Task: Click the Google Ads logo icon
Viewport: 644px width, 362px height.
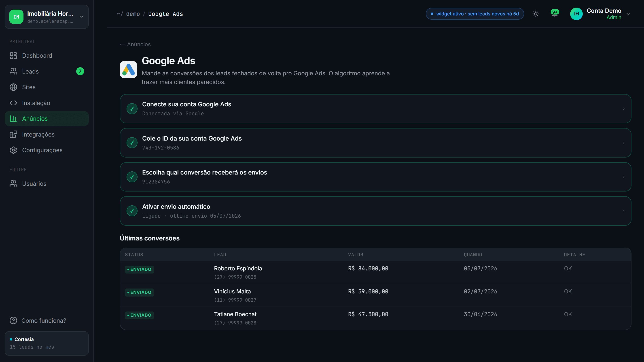Action: click(x=128, y=69)
